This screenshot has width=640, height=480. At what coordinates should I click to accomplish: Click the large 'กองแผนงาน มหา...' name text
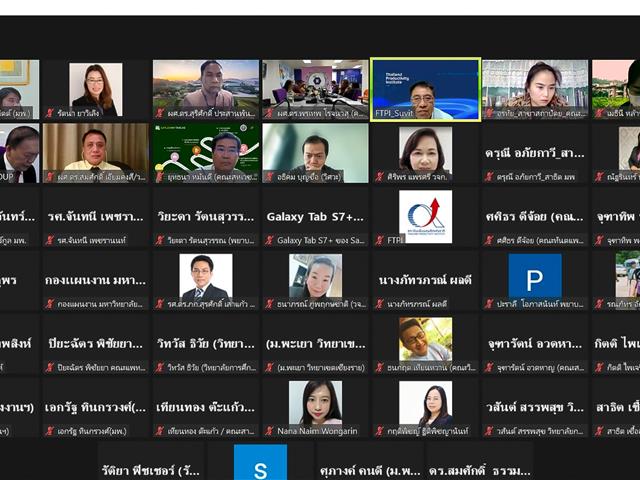[96, 280]
